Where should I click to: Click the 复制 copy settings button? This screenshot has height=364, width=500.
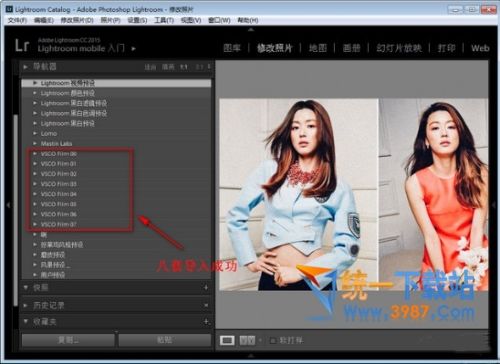click(68, 340)
